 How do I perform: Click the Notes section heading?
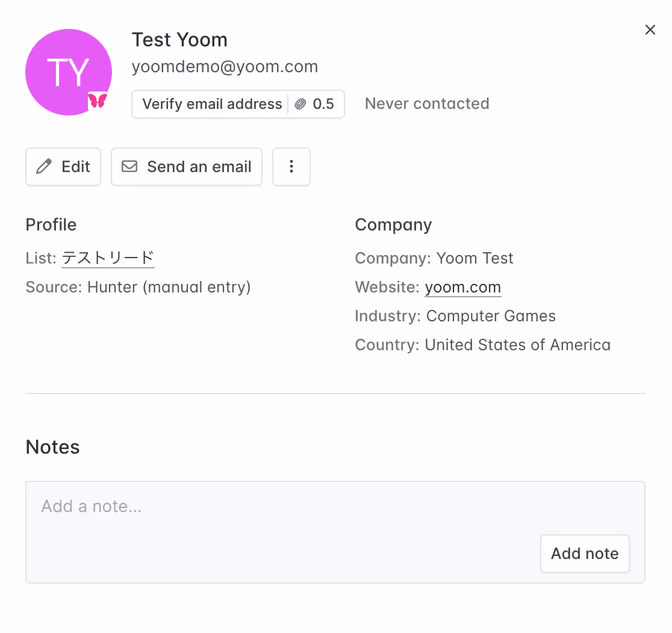53,447
